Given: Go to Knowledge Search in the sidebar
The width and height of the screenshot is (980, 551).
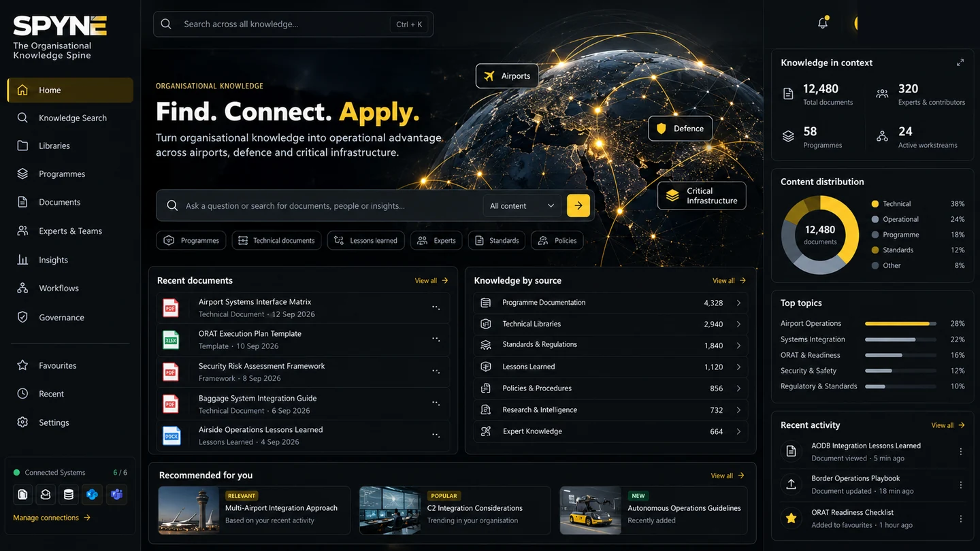Looking at the screenshot, I should point(70,118).
